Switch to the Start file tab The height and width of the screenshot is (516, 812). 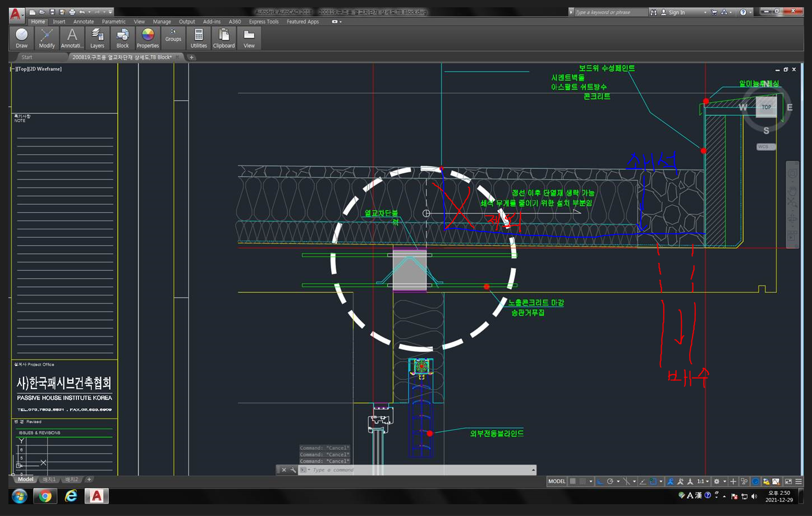[x=27, y=57]
